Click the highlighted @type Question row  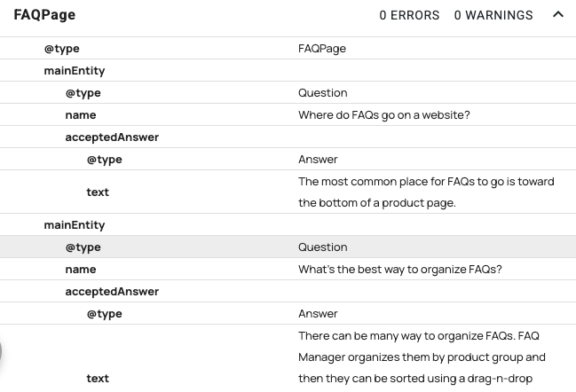(x=288, y=247)
